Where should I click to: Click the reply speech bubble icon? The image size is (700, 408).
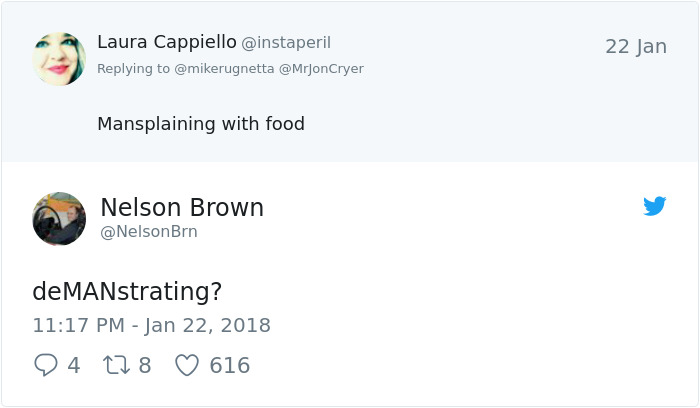click(x=46, y=365)
